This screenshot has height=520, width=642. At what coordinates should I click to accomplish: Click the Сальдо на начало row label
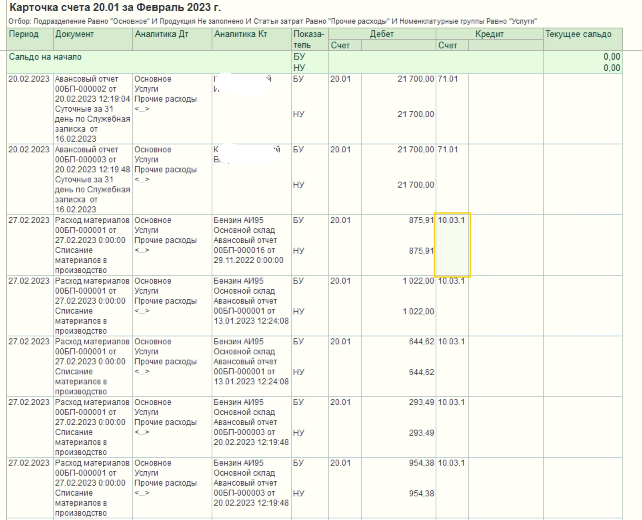click(44, 58)
